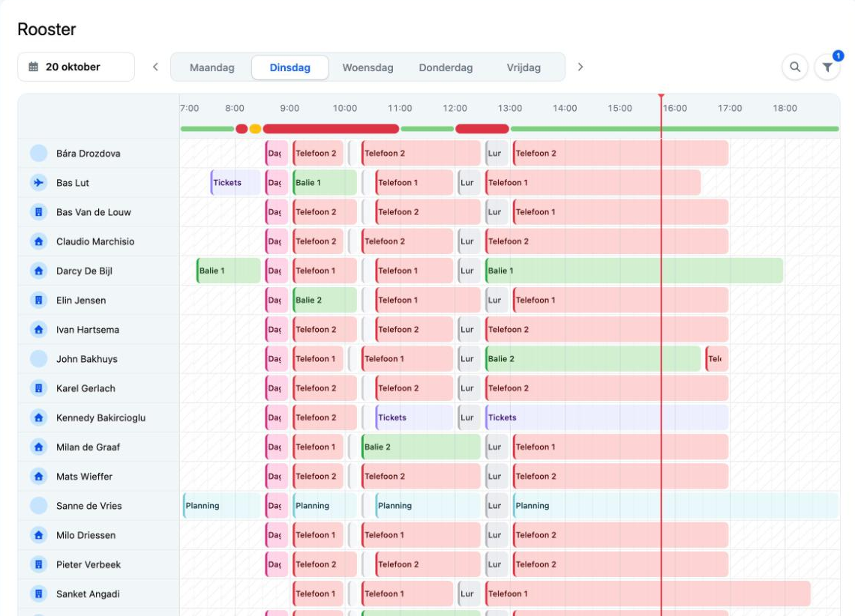Switch to the Donderdag tab
The image size is (855, 616).
pyautogui.click(x=445, y=67)
